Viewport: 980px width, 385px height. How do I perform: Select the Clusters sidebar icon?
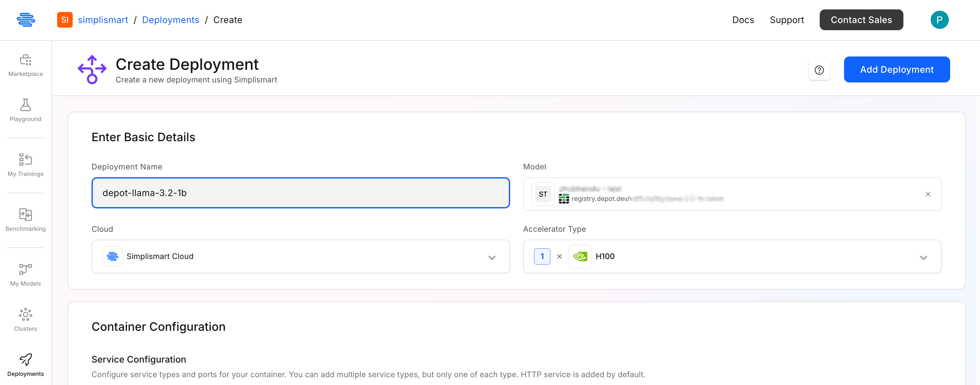[25, 318]
